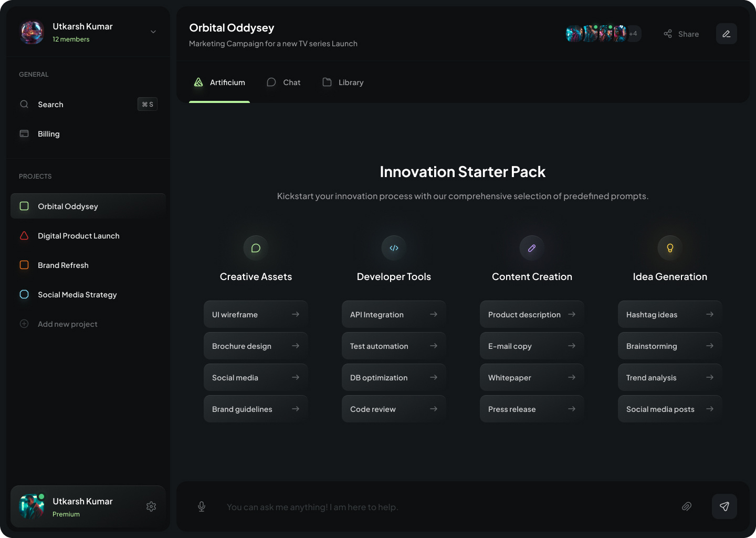Open the UI wireframe prompt arrow

tap(296, 314)
